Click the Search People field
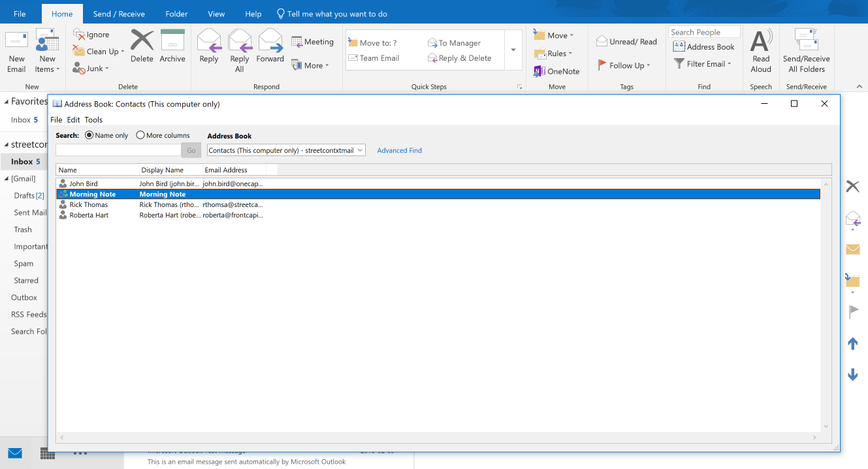The width and height of the screenshot is (868, 469). tap(704, 32)
